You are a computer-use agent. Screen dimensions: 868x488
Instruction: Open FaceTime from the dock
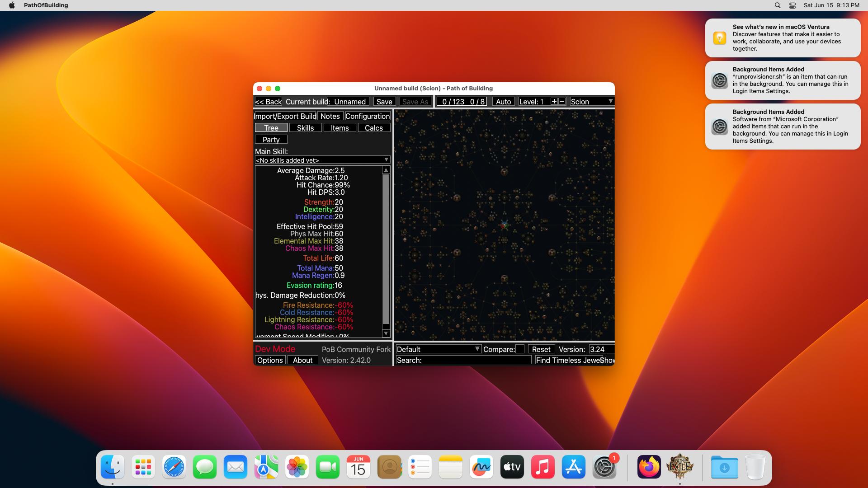pos(328,467)
